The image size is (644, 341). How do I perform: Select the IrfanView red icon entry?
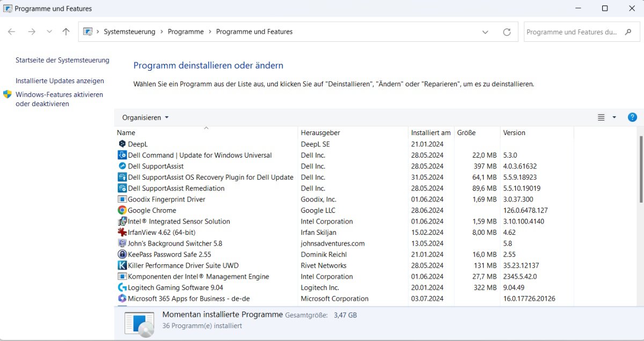pyautogui.click(x=122, y=233)
